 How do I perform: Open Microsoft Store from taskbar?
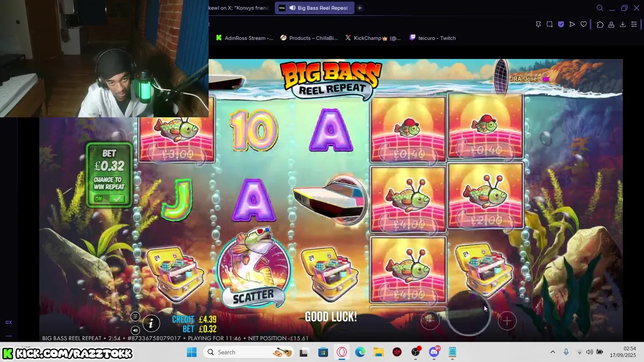(323, 352)
